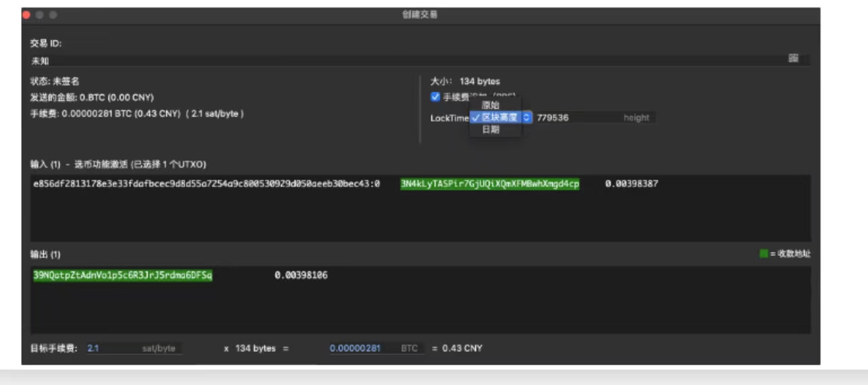
Task: Toggle the 手续费 checkbox
Action: (x=435, y=97)
